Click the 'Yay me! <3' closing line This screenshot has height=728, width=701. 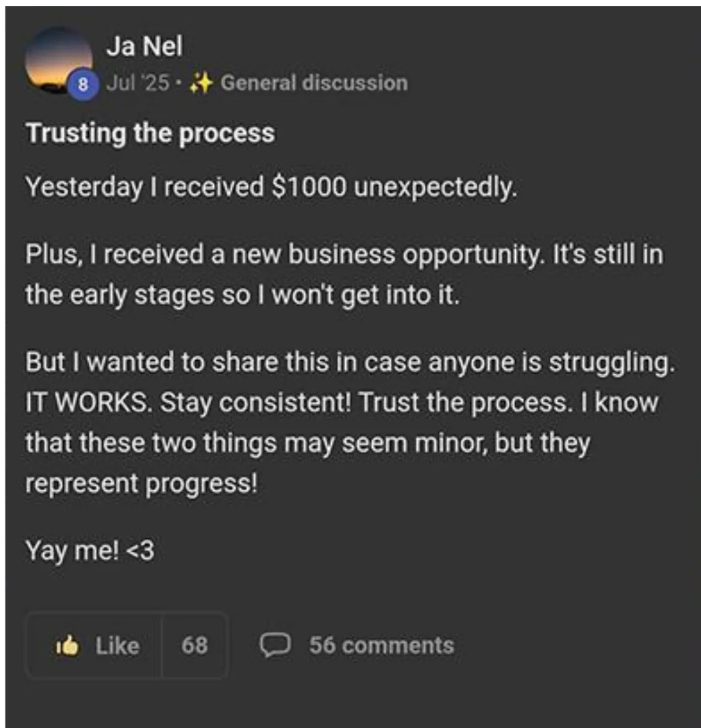tap(89, 550)
